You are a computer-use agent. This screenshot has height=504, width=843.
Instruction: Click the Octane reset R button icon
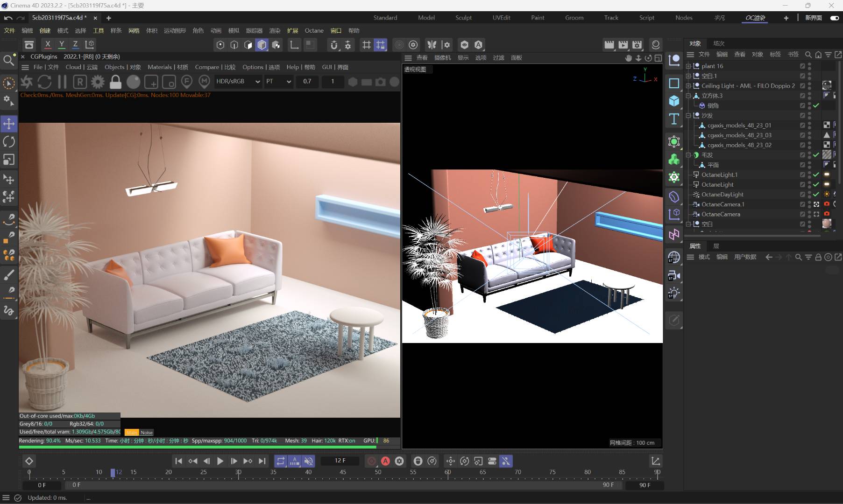coord(80,82)
